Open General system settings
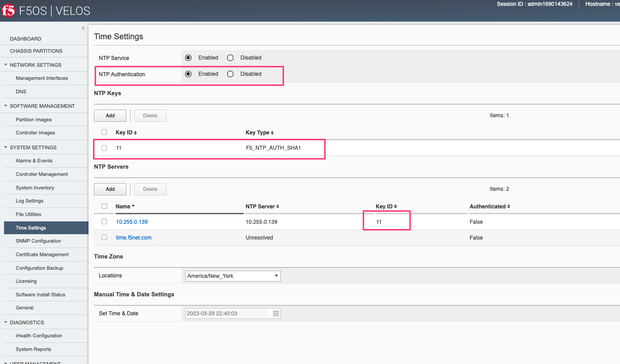 coord(25,308)
